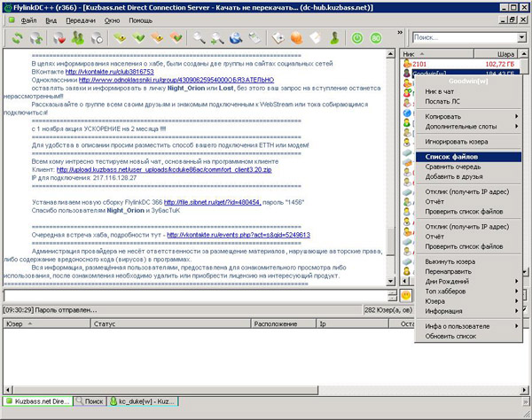Viewport: 532px width, 420px height.
Task: Click the green 80 speed-limit icon
Action: tap(376, 38)
